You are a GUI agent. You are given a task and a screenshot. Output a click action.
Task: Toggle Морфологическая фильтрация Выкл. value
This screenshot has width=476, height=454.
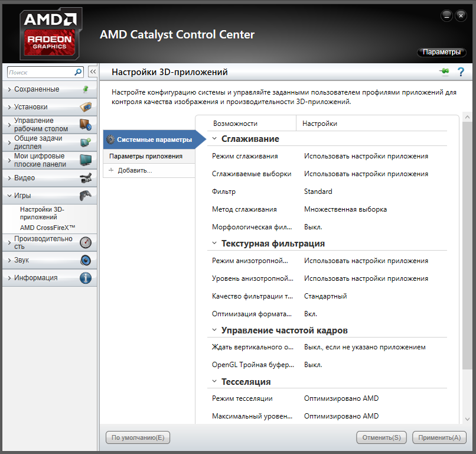pos(313,227)
